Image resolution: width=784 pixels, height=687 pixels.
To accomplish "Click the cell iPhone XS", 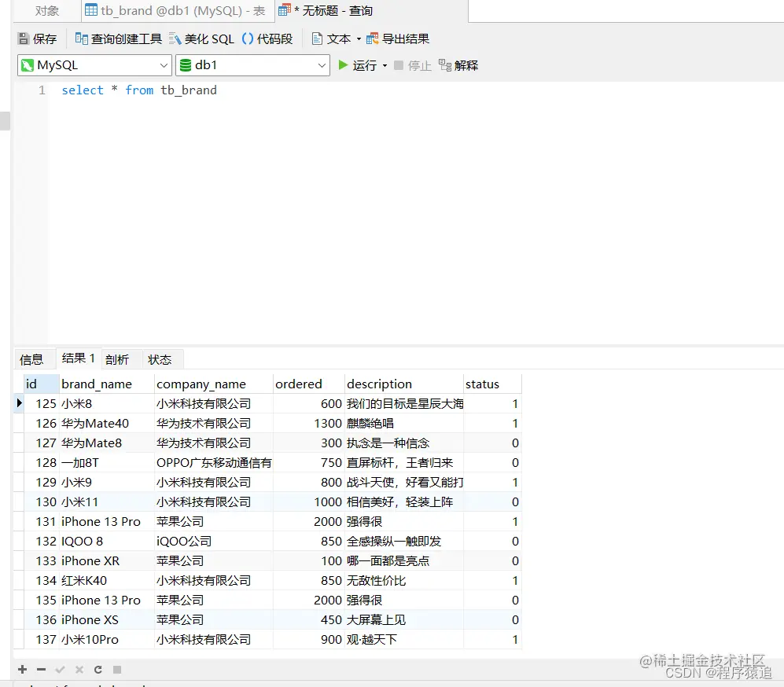I will tap(106, 619).
